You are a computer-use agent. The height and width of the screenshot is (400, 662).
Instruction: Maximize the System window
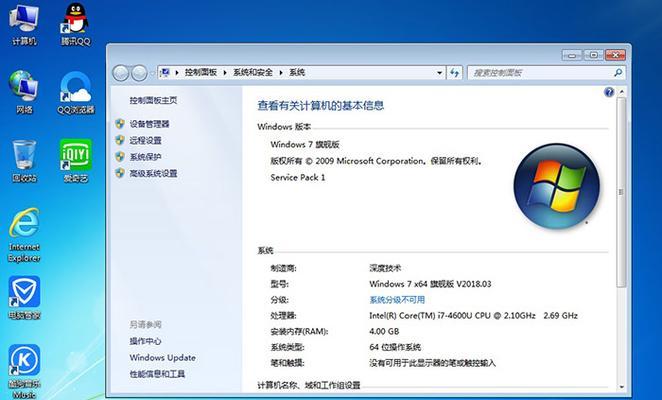[594, 55]
